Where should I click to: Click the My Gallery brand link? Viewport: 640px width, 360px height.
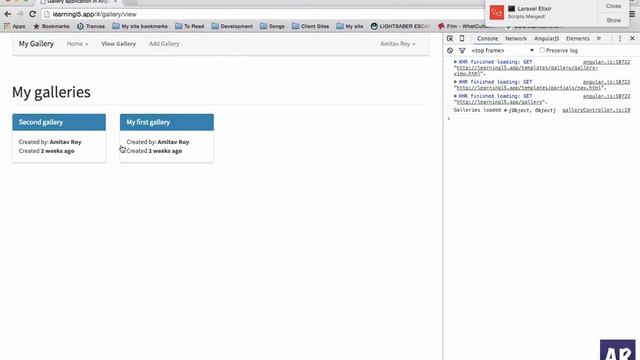[36, 44]
